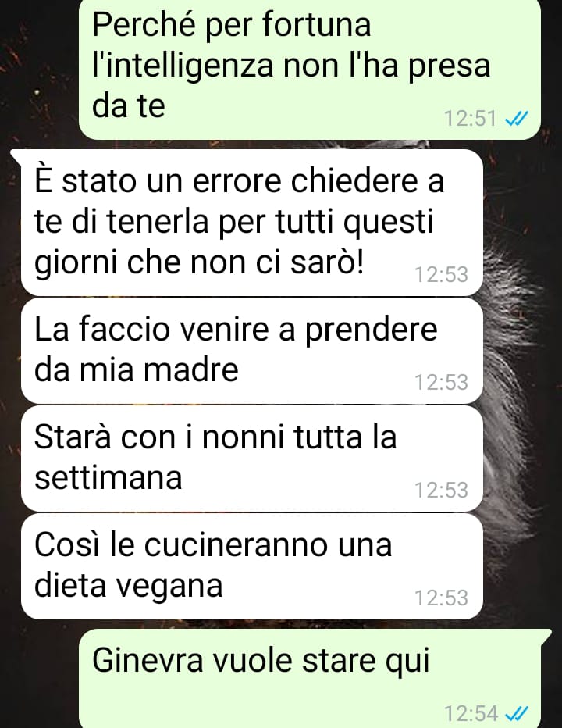Tap the 'Ginevra vuole stare qui' message
Image resolution: width=562 pixels, height=728 pixels.
click(x=310, y=678)
